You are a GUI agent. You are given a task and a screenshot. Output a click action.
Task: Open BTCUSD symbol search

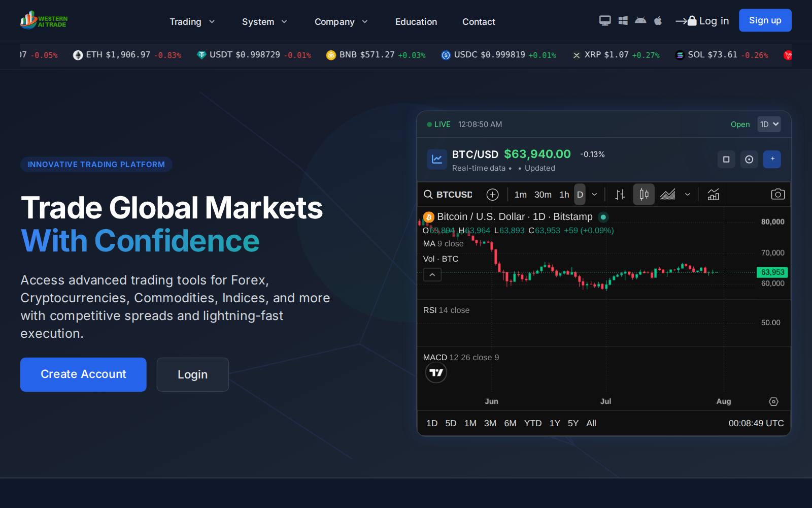[x=448, y=195]
